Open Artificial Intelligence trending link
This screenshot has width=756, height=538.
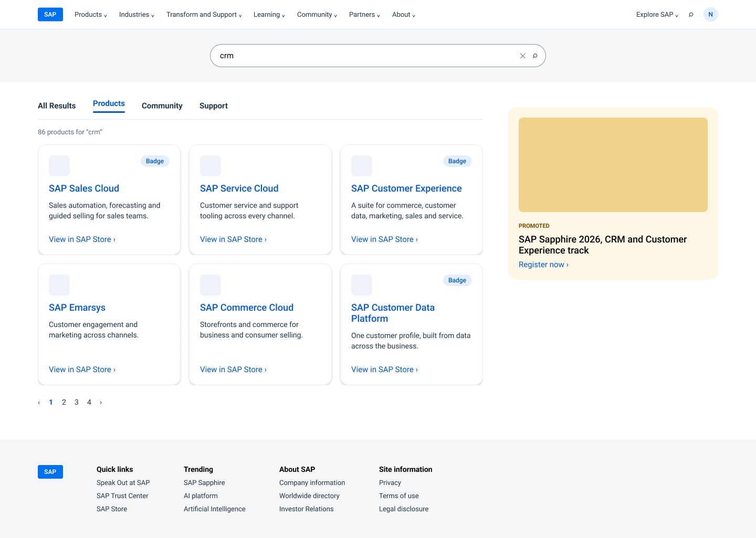215,509
